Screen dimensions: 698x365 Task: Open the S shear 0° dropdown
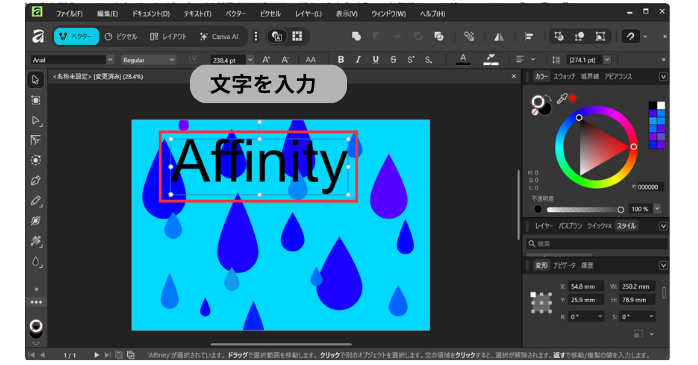coord(651,316)
